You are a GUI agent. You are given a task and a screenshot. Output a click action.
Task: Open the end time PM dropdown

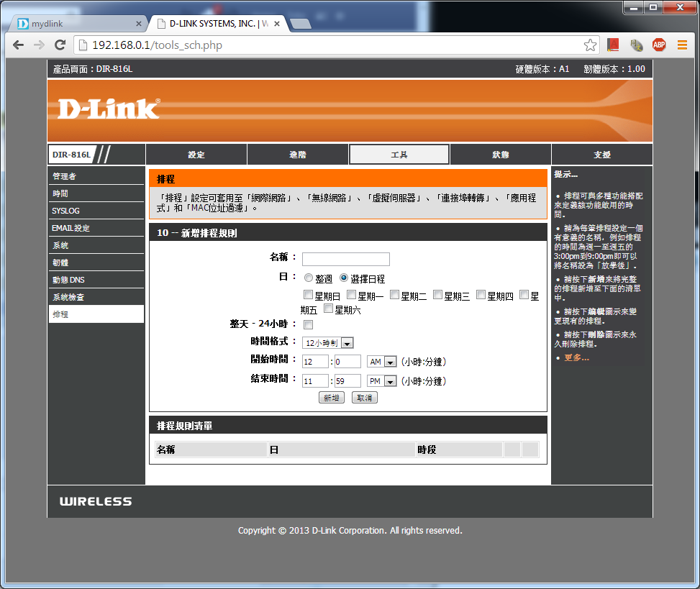click(382, 381)
